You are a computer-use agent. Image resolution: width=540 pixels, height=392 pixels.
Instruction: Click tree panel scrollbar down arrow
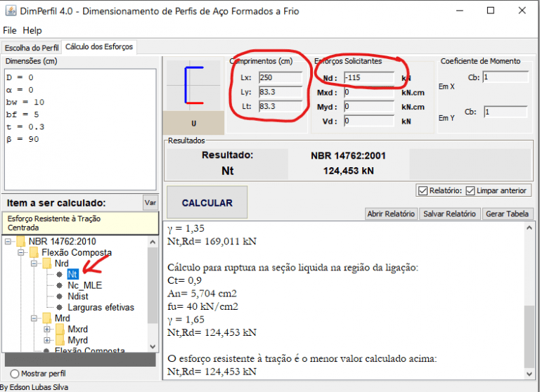[x=153, y=346]
